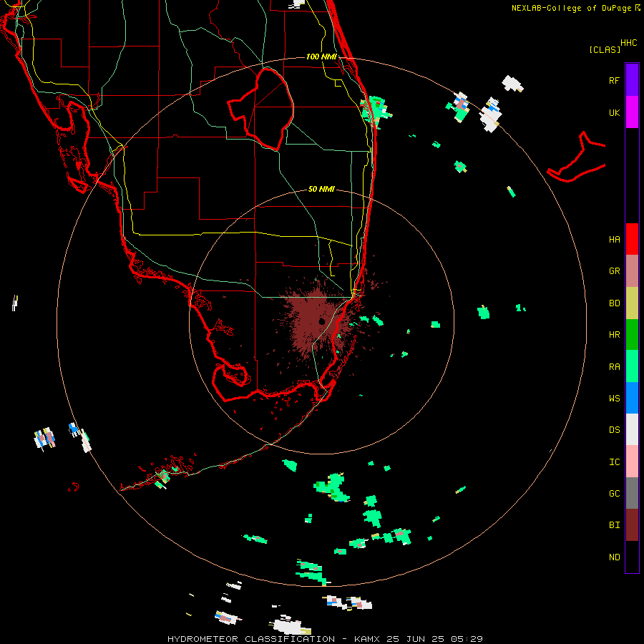
Task: Click the 100 NMI range ring label
Action: tap(321, 57)
